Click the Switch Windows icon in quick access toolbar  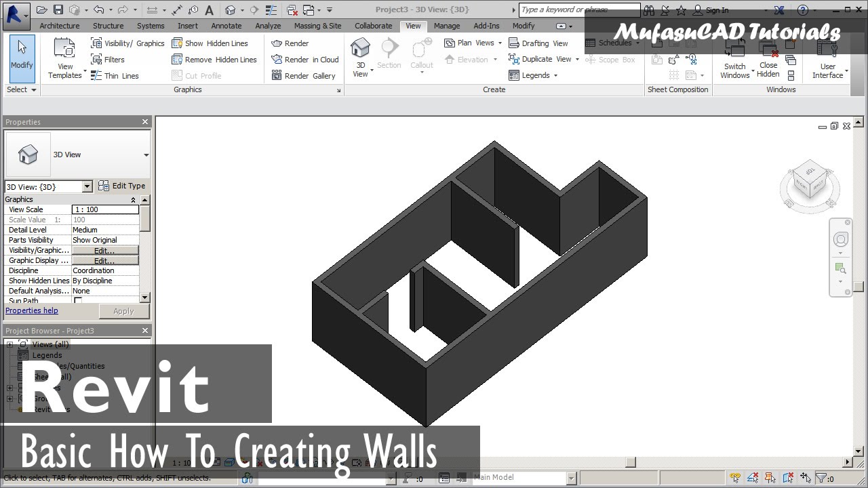click(309, 10)
